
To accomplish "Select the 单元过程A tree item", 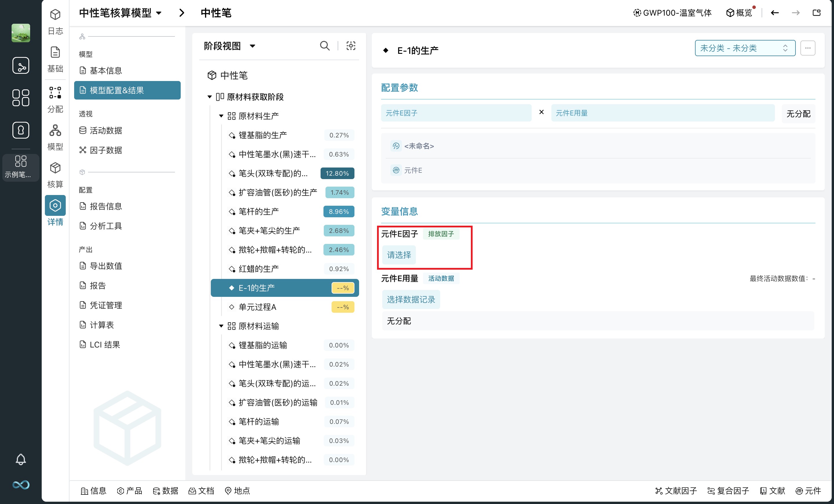I will (257, 307).
